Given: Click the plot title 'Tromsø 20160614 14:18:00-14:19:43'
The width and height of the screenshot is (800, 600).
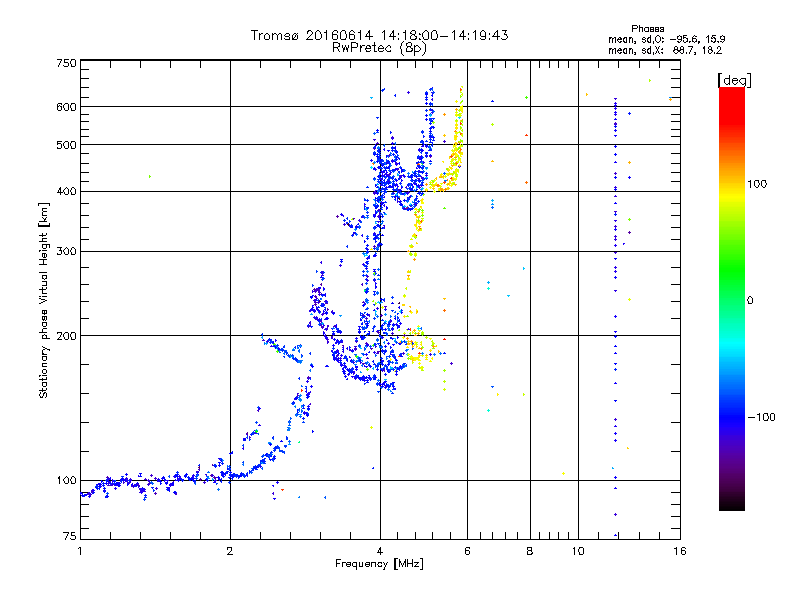Looking at the screenshot, I should point(379,35).
